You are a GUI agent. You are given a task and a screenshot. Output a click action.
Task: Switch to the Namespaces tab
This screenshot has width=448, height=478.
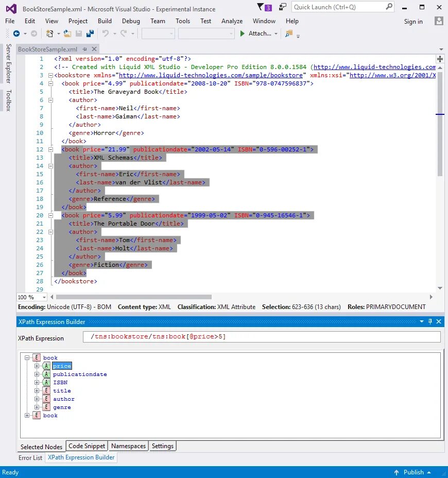tap(128, 446)
